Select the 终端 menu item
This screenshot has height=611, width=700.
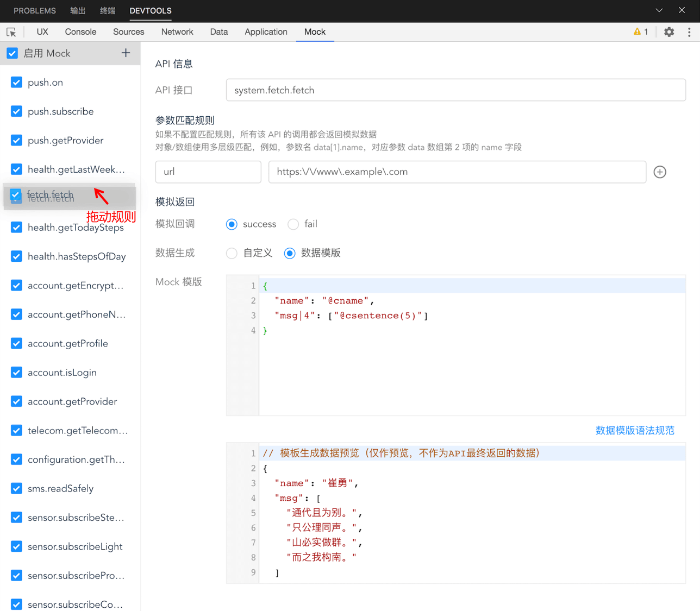click(107, 10)
